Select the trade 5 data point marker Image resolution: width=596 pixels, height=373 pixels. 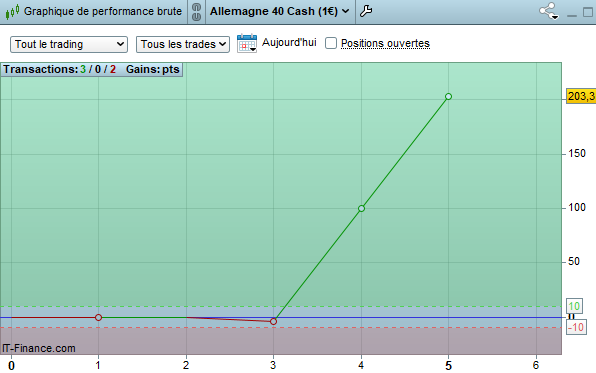(448, 97)
